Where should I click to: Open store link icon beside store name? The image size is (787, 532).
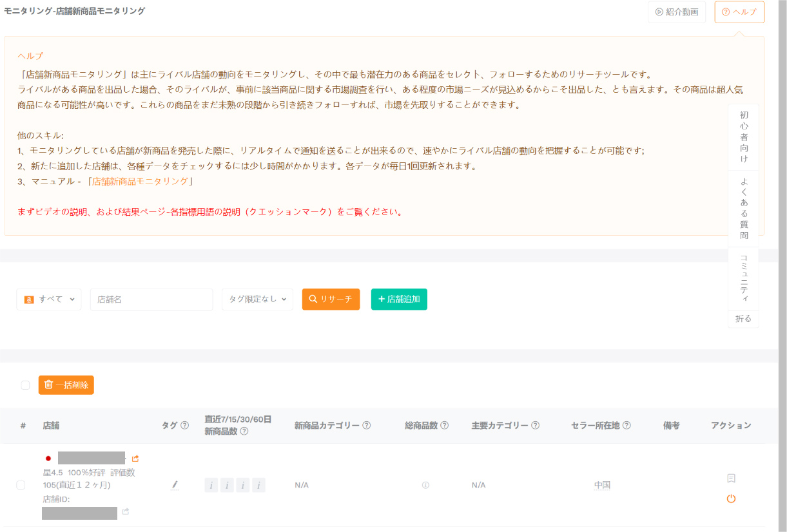135,459
